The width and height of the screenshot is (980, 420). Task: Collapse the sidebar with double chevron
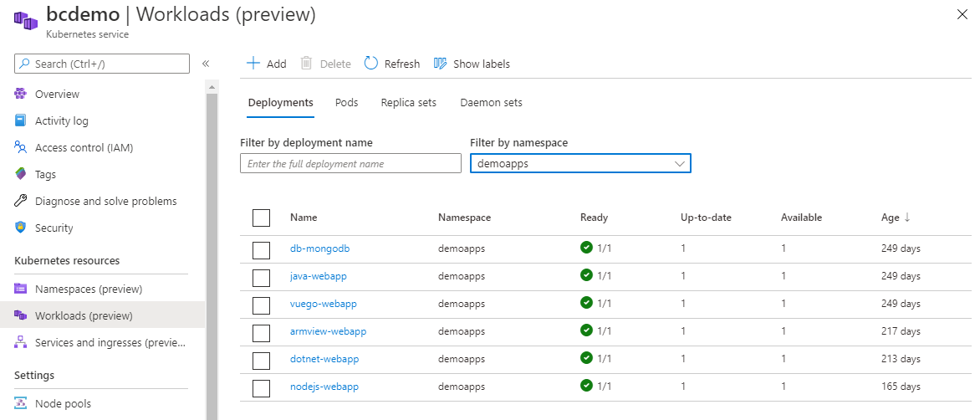click(206, 64)
